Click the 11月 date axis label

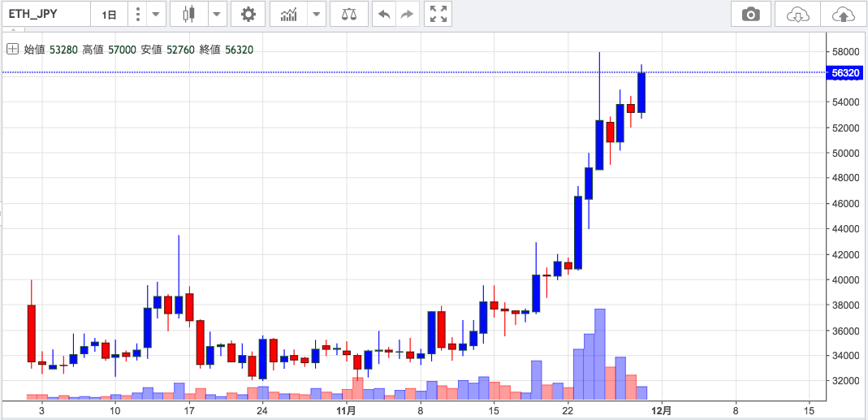coord(346,411)
